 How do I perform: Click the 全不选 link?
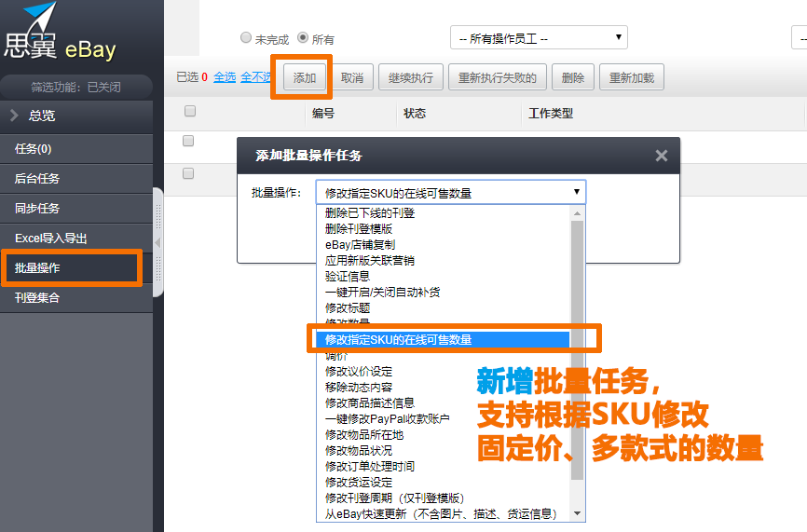pos(255,77)
